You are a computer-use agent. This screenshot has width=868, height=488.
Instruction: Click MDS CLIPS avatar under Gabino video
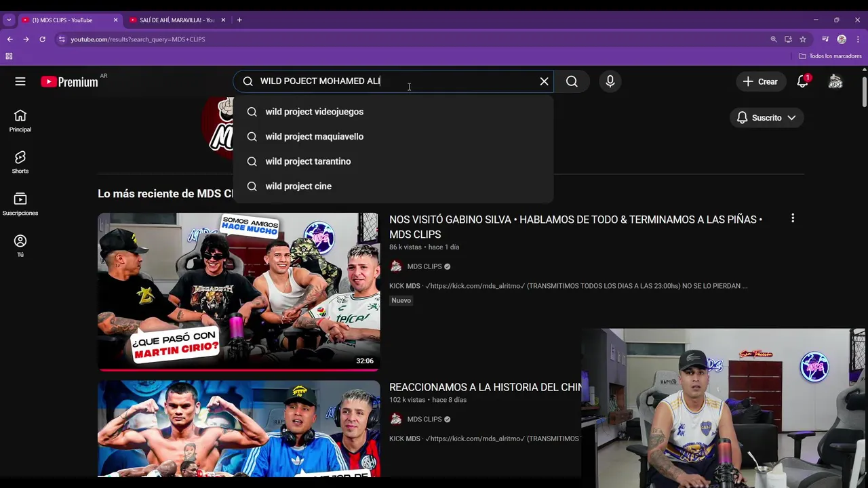click(x=396, y=266)
